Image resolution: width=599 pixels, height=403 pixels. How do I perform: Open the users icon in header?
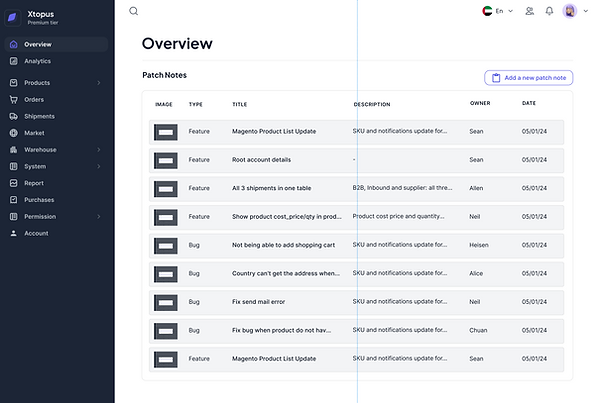tap(529, 11)
